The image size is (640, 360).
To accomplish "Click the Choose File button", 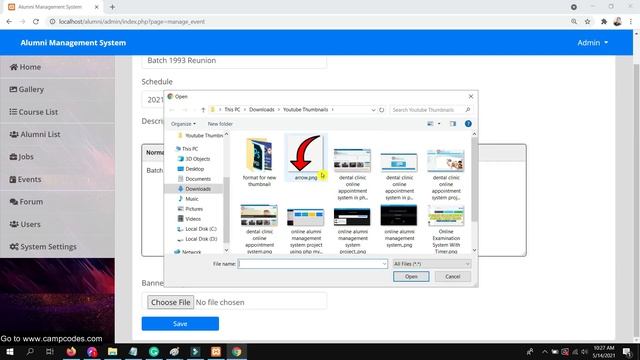I will [x=170, y=302].
